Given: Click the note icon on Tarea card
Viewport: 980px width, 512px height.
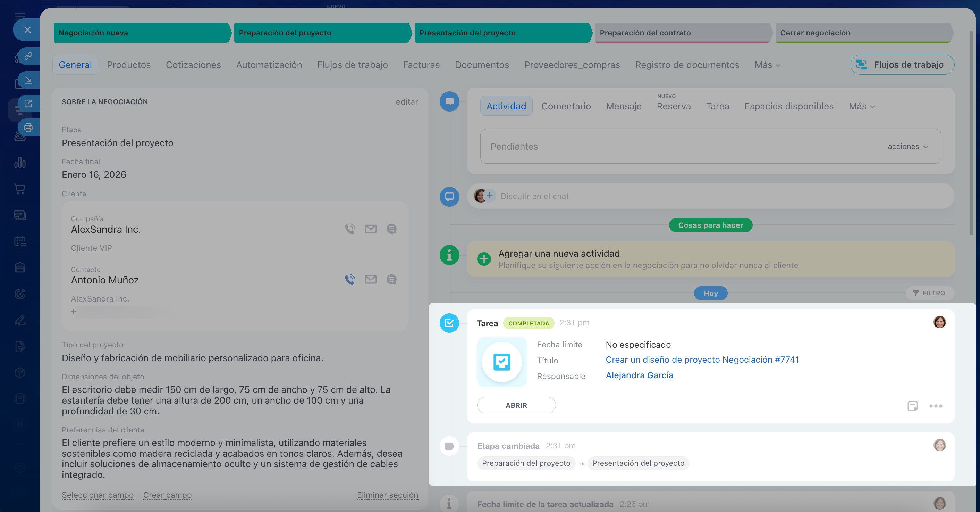Looking at the screenshot, I should click(912, 406).
